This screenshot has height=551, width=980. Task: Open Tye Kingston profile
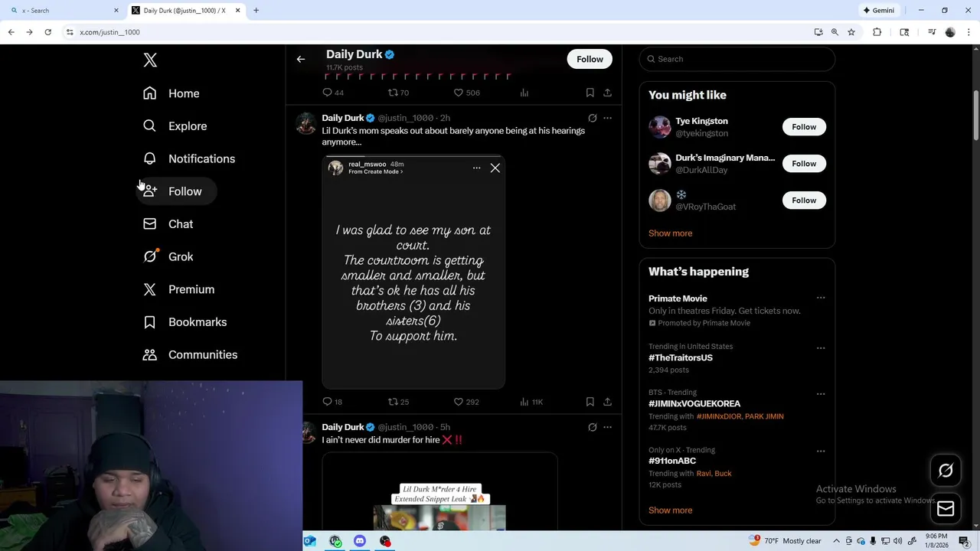pyautogui.click(x=701, y=121)
